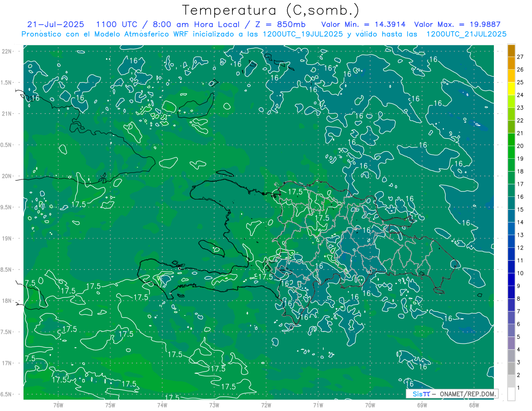Pick the orange swatch between 26 and 27
The height and width of the screenshot is (411, 532).
[x=511, y=63]
